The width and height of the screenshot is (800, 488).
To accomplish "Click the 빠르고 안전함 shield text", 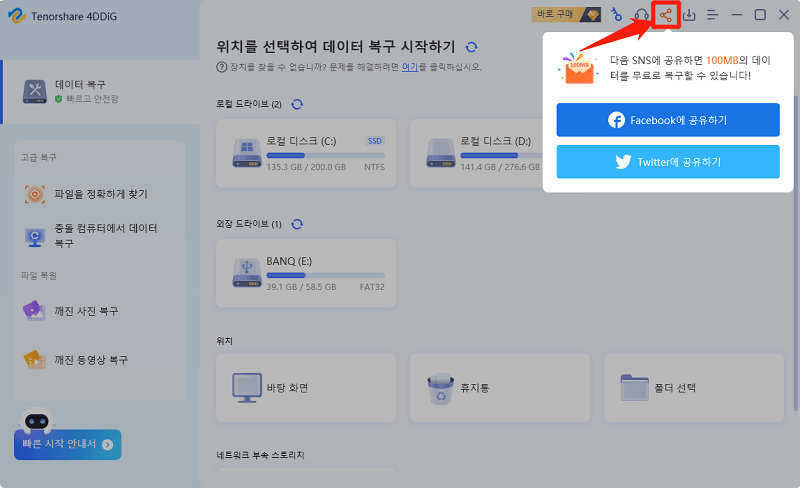I will 92,99.
